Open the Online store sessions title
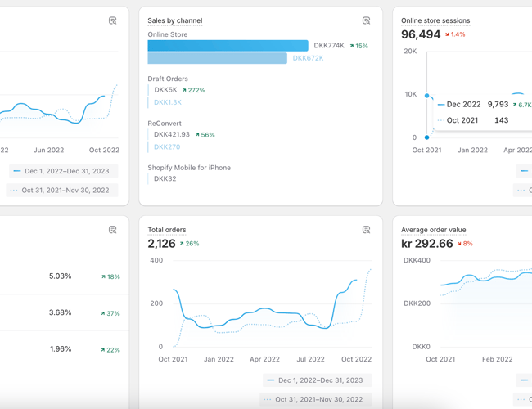532x409 pixels. 435,20
